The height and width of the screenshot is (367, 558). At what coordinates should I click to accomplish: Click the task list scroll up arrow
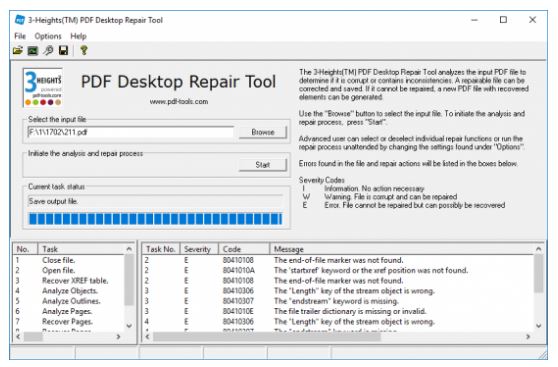point(129,249)
